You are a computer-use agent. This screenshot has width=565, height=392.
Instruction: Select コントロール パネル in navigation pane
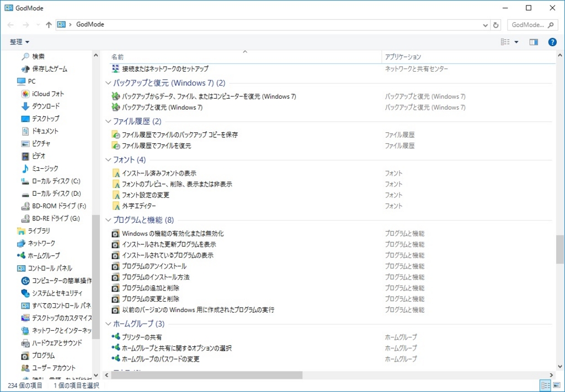pos(50,268)
